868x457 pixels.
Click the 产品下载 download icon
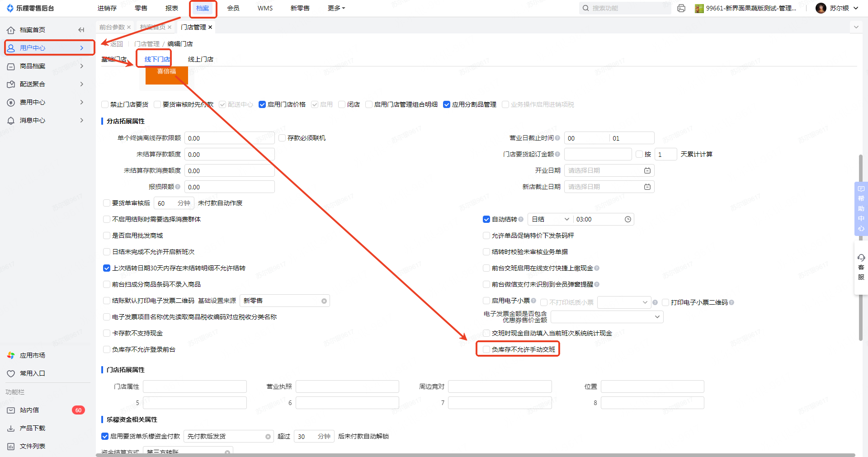[11, 428]
